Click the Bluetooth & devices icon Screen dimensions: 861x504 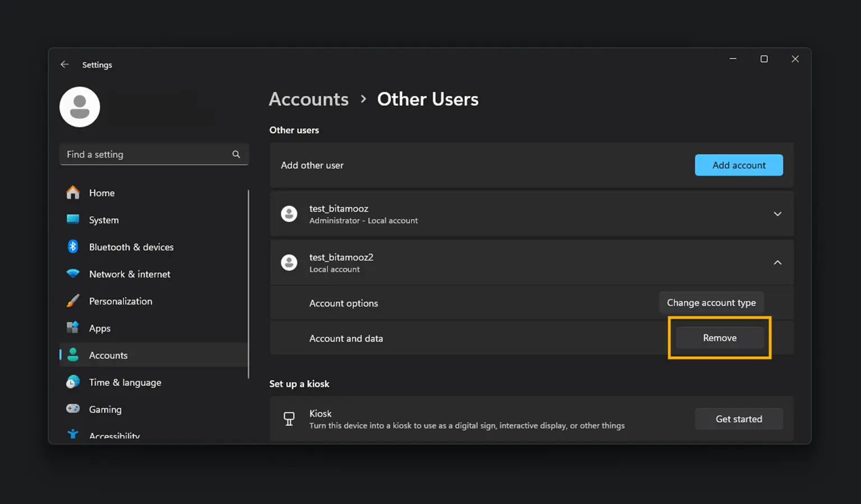tap(73, 247)
